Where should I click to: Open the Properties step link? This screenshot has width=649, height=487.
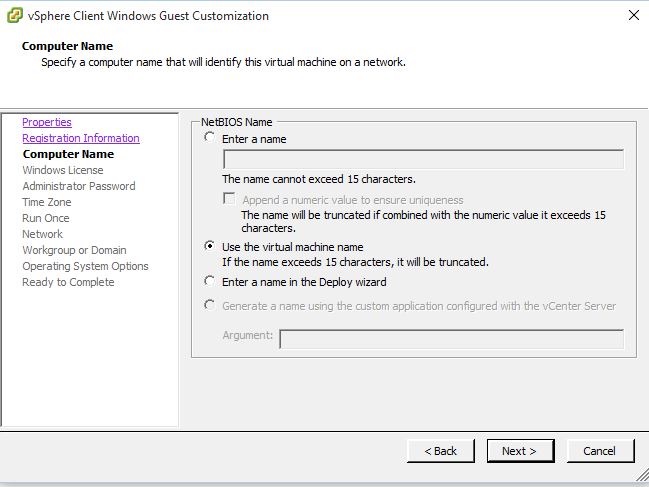click(x=47, y=122)
